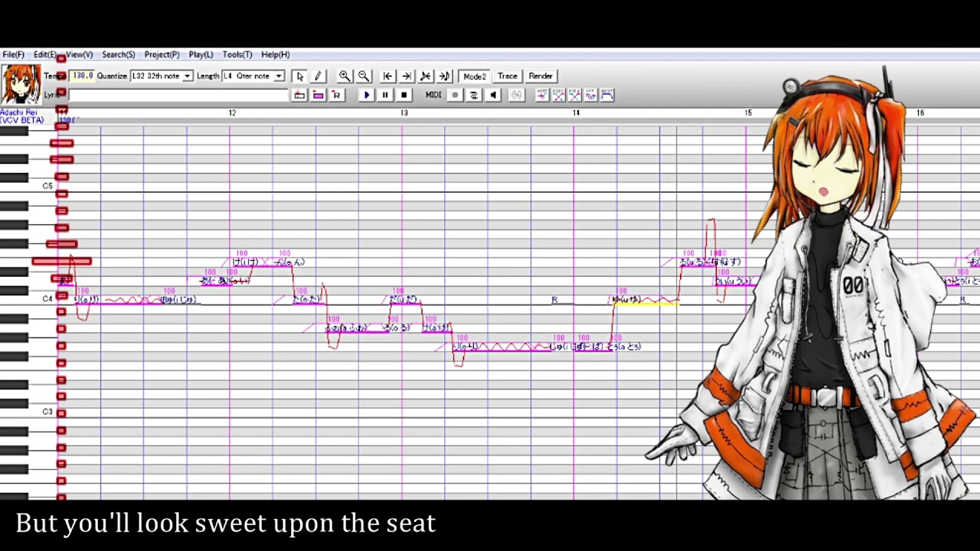Click the insert lyric icon after Lyric field
980x551 pixels.
point(299,95)
